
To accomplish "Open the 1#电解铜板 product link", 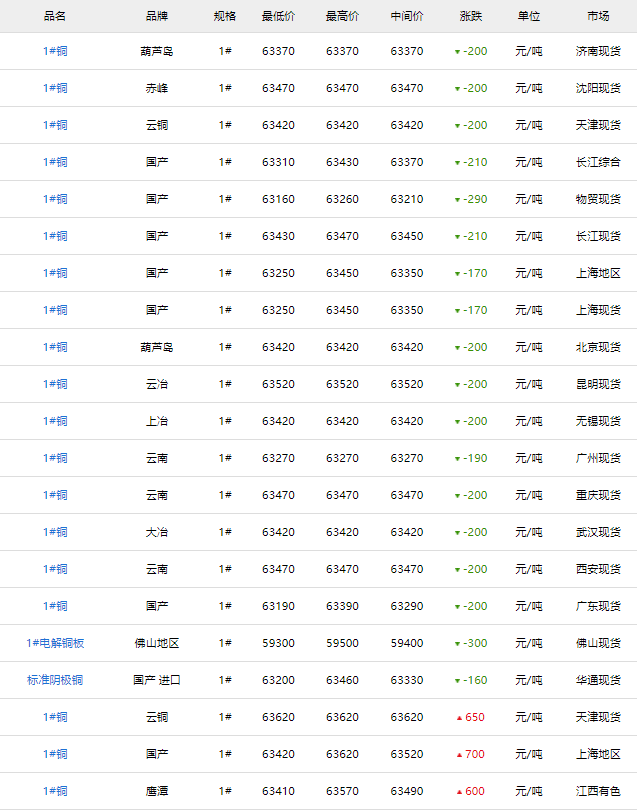I will pos(55,643).
